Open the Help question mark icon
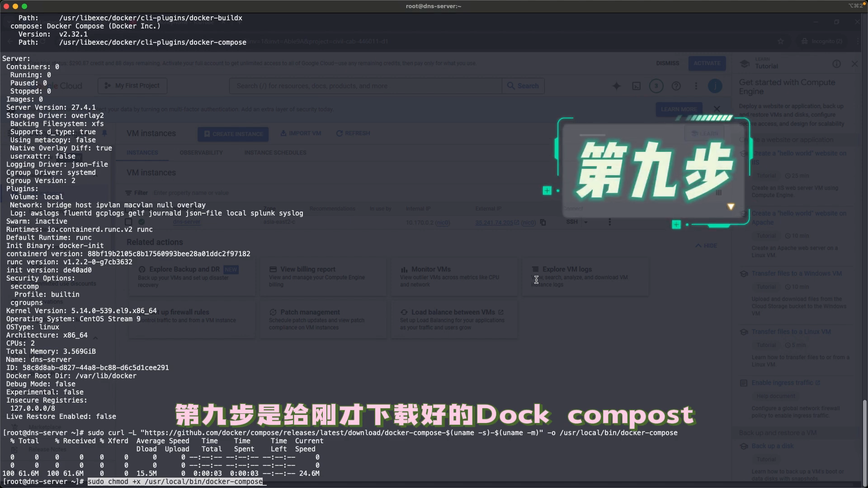The image size is (868, 488). point(676,86)
